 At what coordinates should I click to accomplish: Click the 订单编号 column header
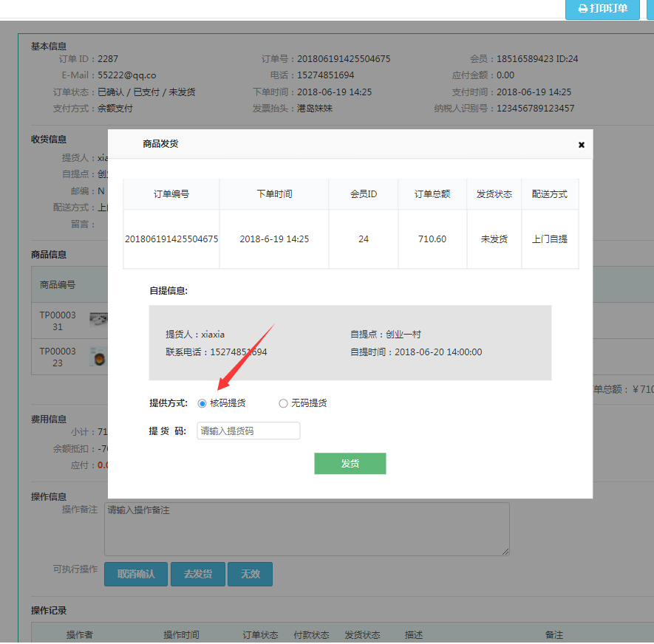pyautogui.click(x=171, y=194)
